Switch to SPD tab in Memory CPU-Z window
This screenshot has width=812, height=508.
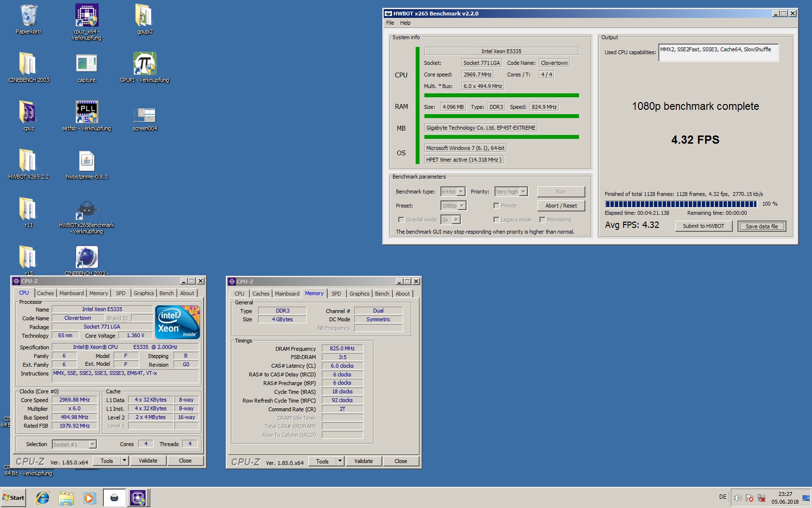[x=336, y=294]
